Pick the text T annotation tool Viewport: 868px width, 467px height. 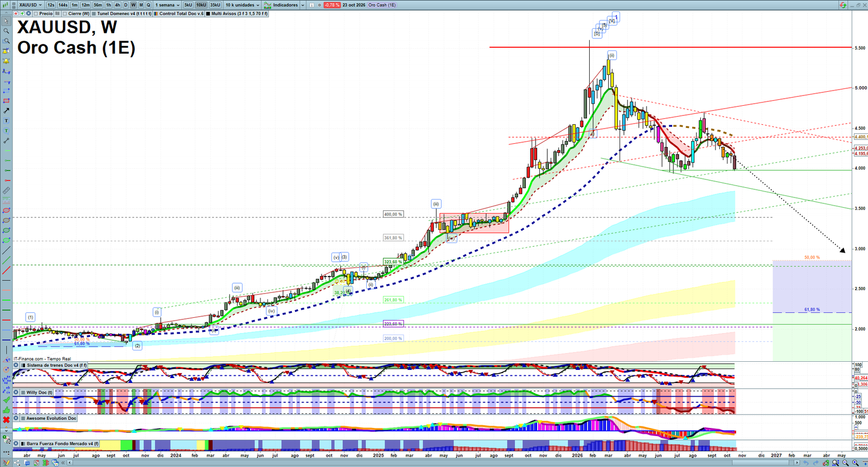coord(6,120)
